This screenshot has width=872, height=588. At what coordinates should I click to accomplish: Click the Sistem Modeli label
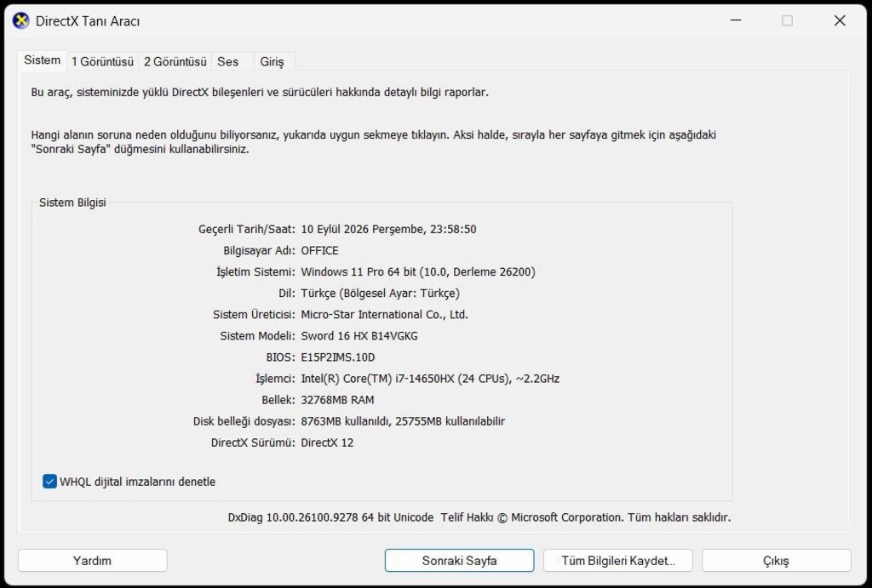click(x=257, y=335)
